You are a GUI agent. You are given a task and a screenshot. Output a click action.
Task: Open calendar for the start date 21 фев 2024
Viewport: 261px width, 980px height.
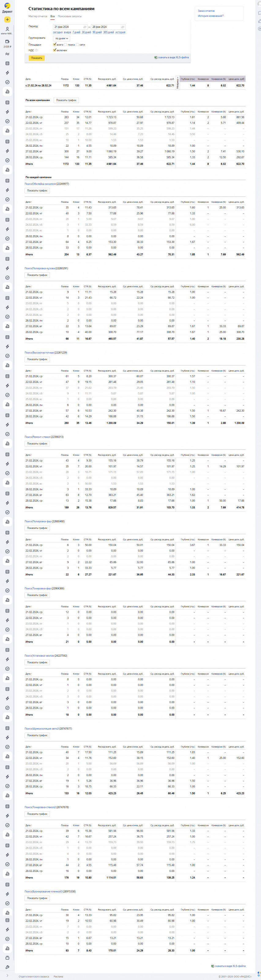tap(85, 27)
